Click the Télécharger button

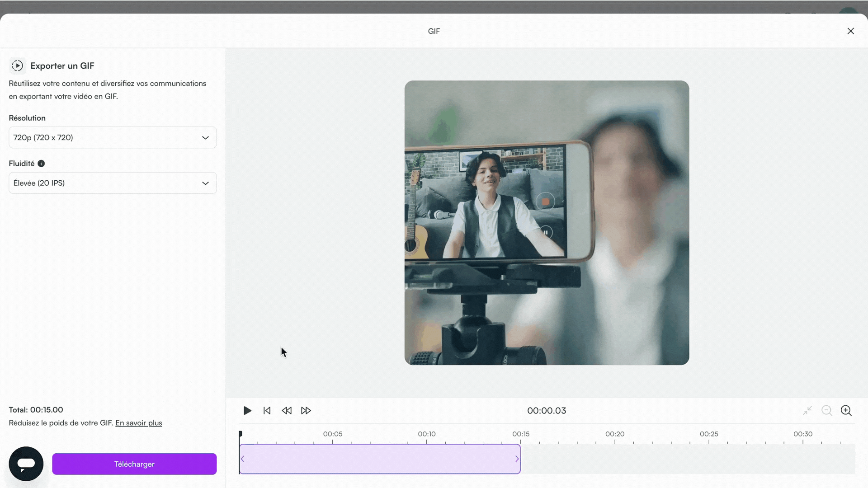pyautogui.click(x=134, y=464)
